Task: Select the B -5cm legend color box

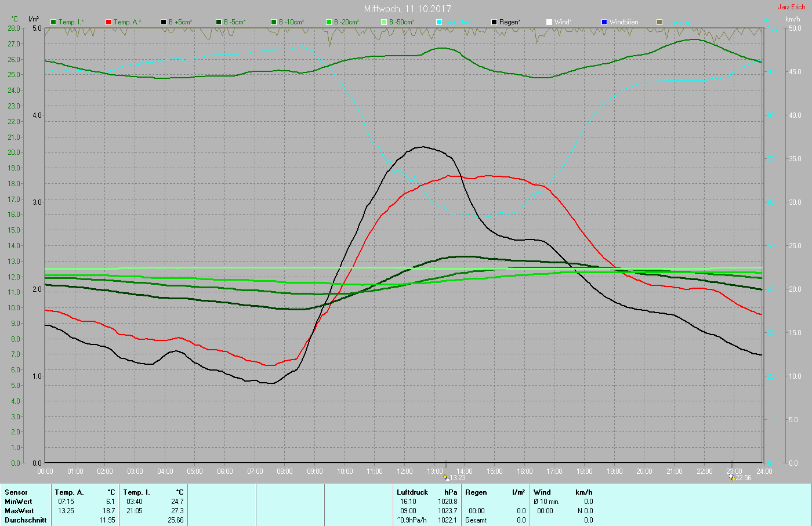Action: click(x=219, y=22)
